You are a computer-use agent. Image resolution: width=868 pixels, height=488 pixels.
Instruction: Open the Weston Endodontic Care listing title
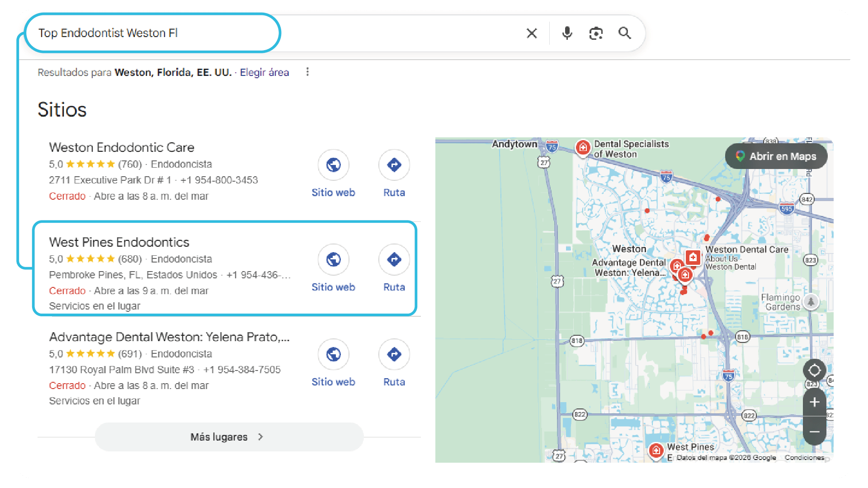click(x=122, y=147)
